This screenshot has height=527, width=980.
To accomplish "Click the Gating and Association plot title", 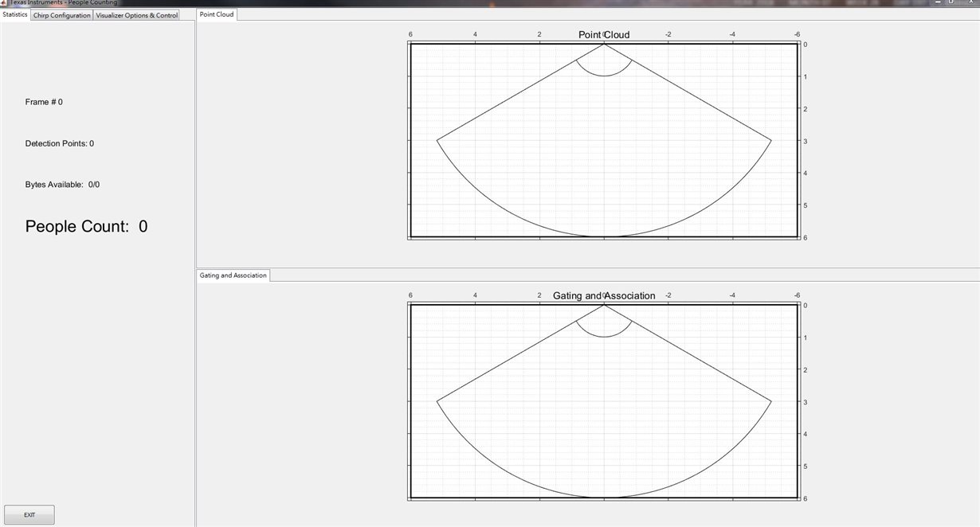I will pos(604,295).
